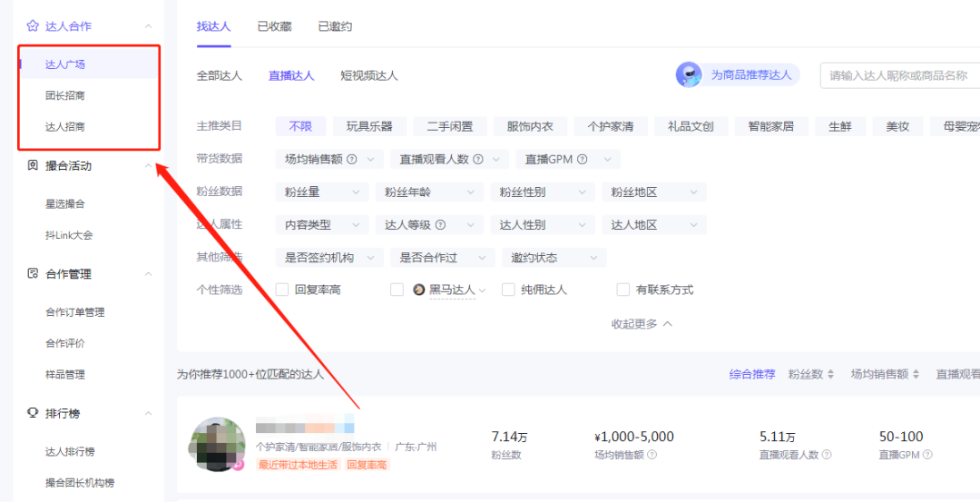980x502 pixels.
Task: Select the 短视频达人 tab
Action: tap(368, 75)
